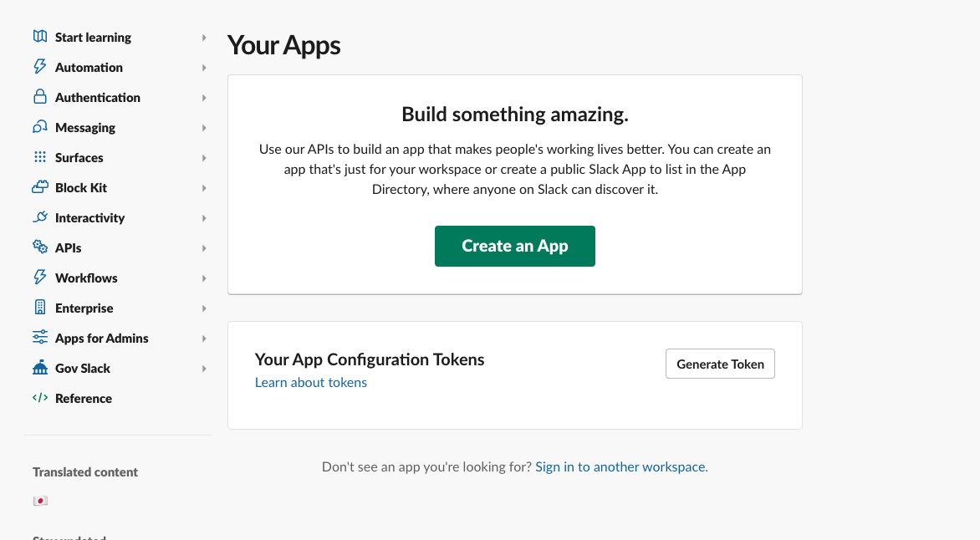Click the Automation lightning bolt icon
The height and width of the screenshot is (540, 980).
click(x=40, y=67)
